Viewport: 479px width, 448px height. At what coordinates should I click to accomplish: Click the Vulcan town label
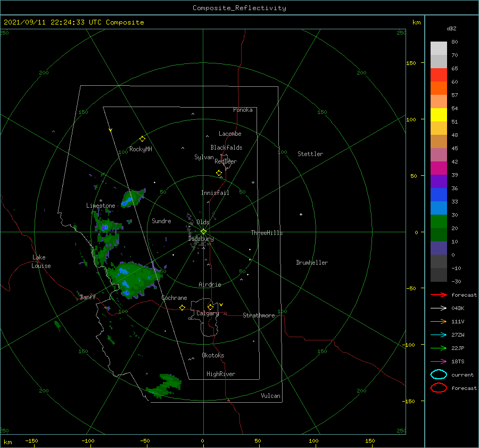(x=270, y=396)
